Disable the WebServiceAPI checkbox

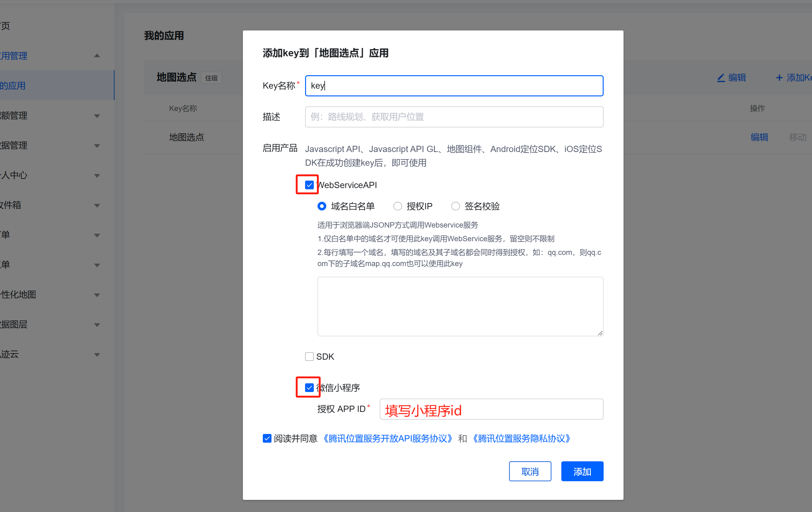(x=309, y=185)
